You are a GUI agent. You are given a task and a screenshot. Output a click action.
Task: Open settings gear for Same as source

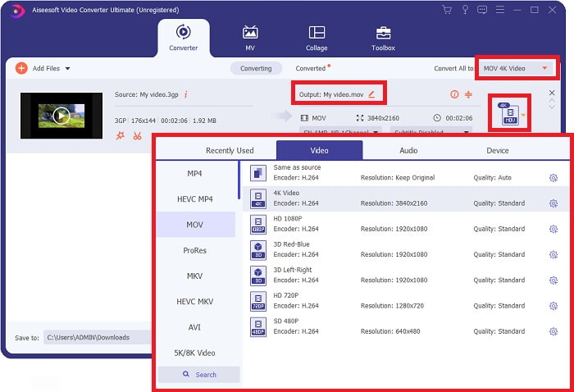(553, 178)
